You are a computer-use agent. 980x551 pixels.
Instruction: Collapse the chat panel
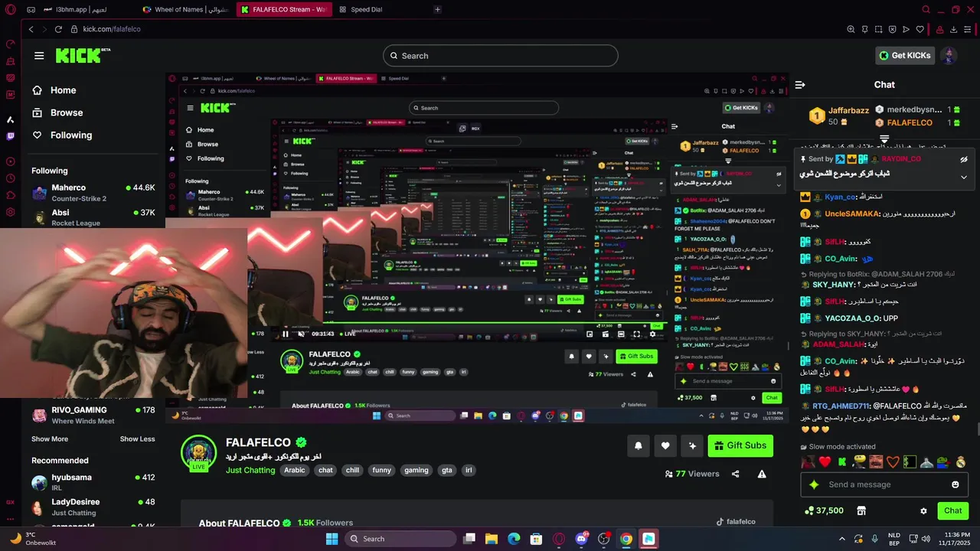tap(800, 85)
